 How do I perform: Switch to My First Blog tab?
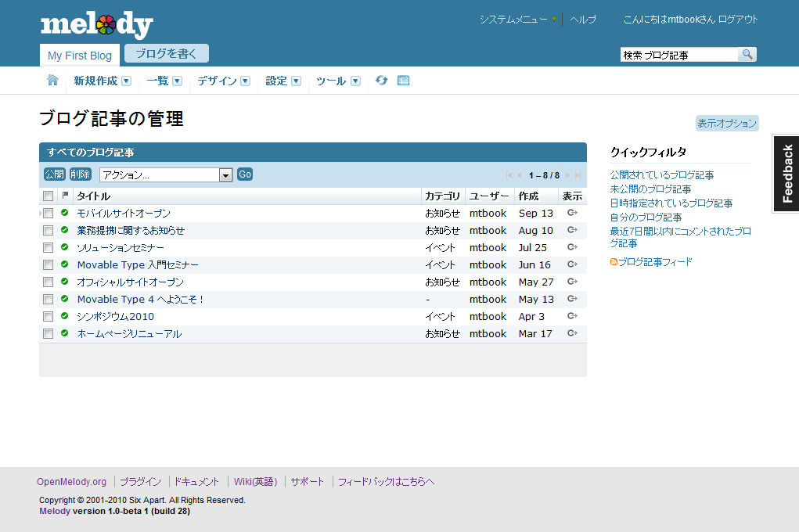pyautogui.click(x=80, y=56)
